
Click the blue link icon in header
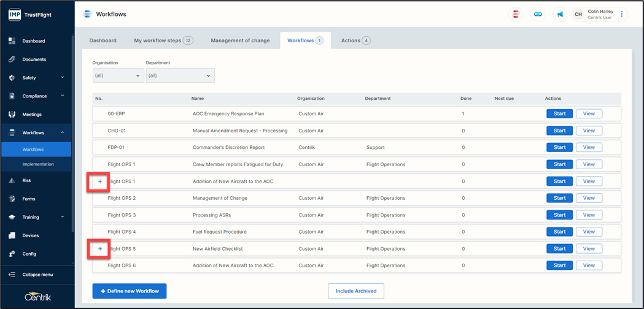click(x=538, y=14)
